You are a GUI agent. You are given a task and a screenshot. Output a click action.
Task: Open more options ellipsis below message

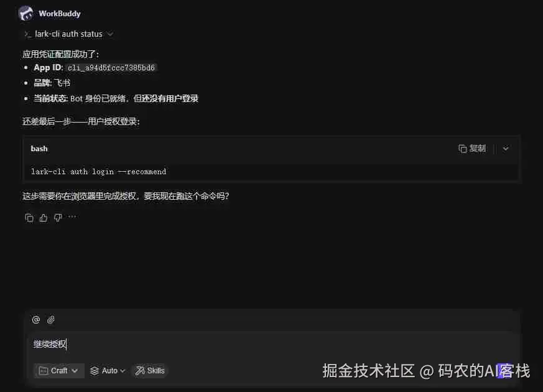click(72, 217)
